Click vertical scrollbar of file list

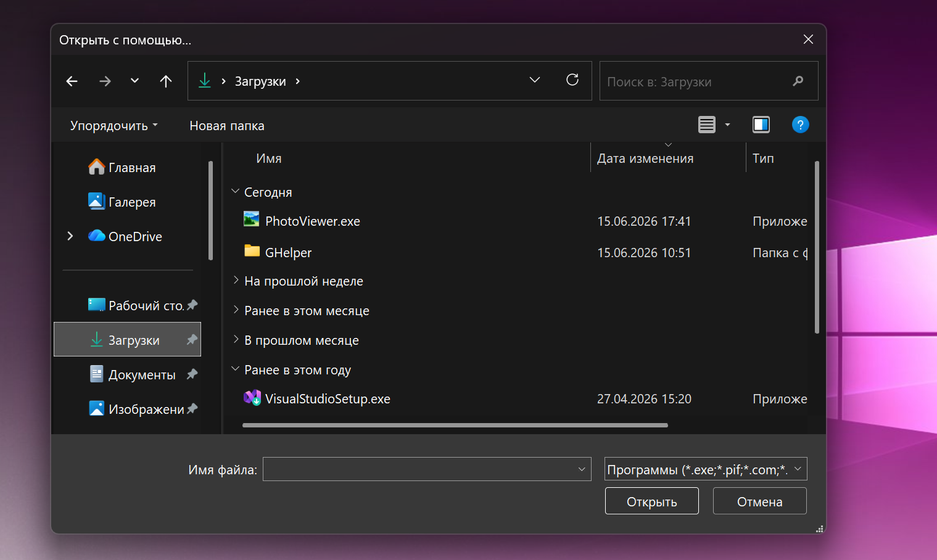pos(817,247)
